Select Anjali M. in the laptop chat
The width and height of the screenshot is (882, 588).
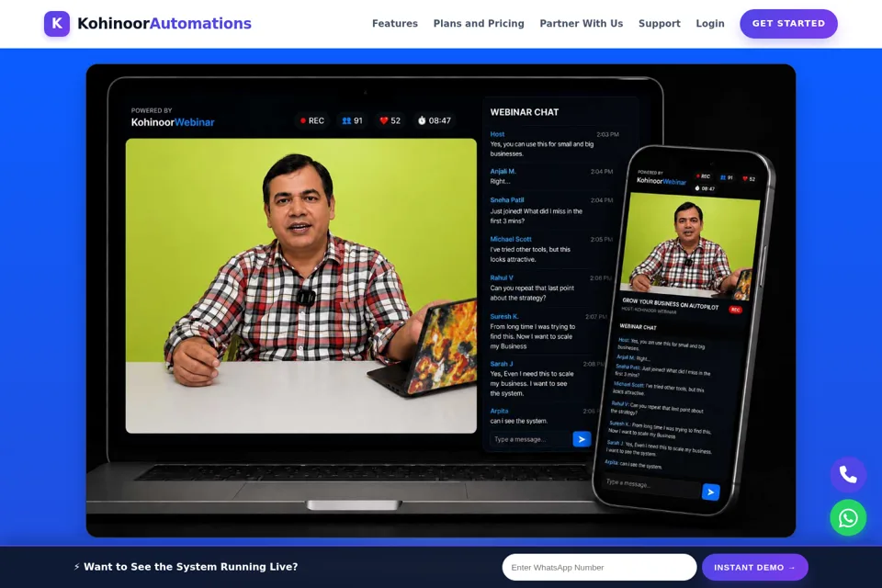pyautogui.click(x=503, y=171)
